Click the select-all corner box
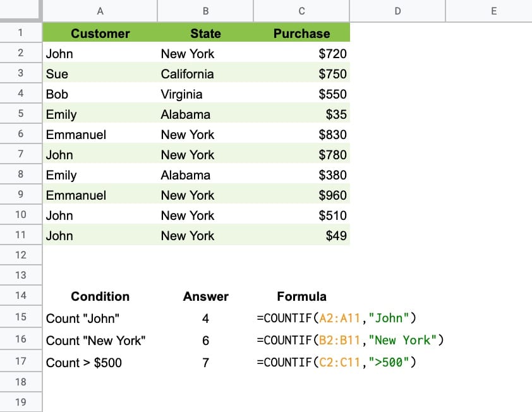 coord(20,10)
